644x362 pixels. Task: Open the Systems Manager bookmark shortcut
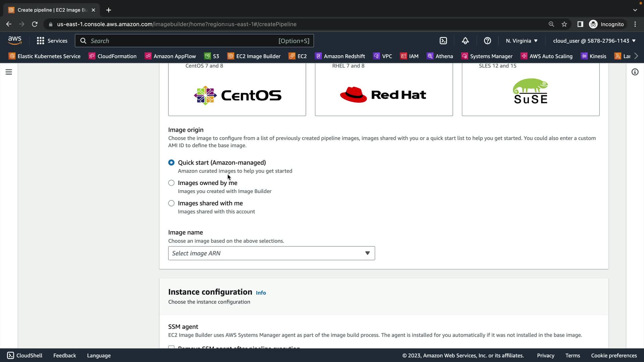click(487, 56)
